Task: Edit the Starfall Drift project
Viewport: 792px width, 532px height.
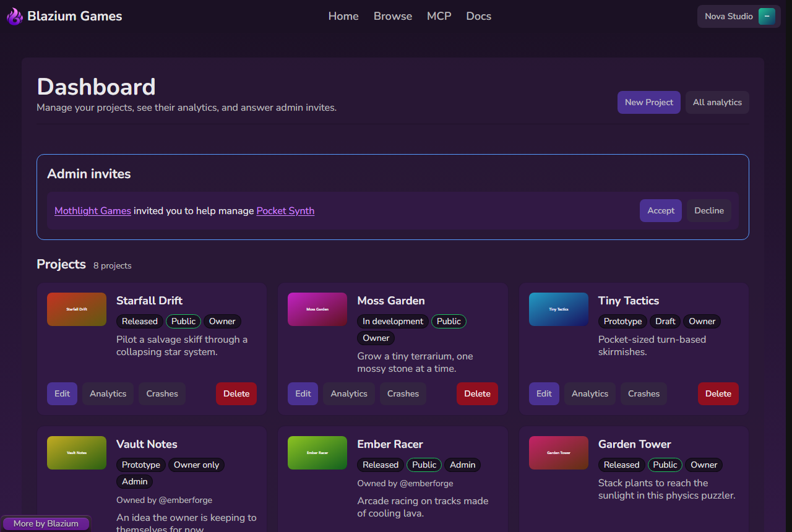Action: (x=62, y=393)
